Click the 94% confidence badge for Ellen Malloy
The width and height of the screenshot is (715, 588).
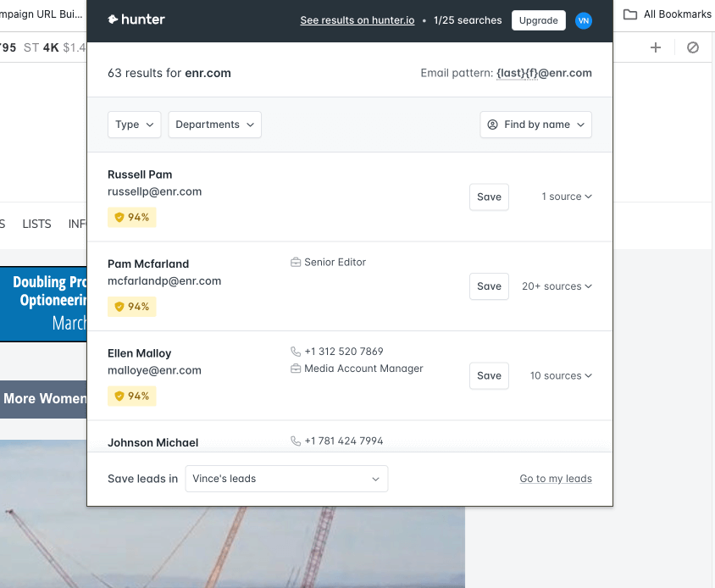[x=132, y=396]
